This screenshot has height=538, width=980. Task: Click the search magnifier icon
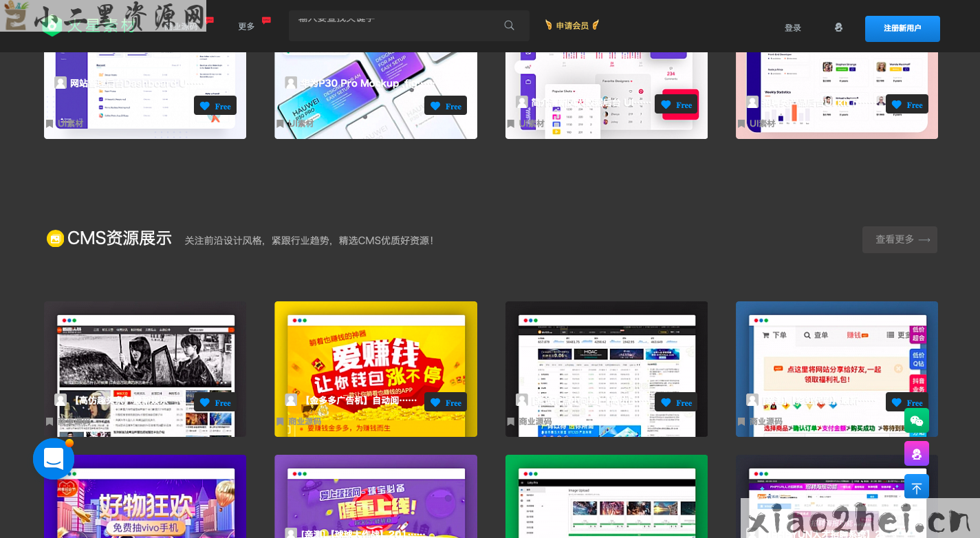pyautogui.click(x=510, y=25)
